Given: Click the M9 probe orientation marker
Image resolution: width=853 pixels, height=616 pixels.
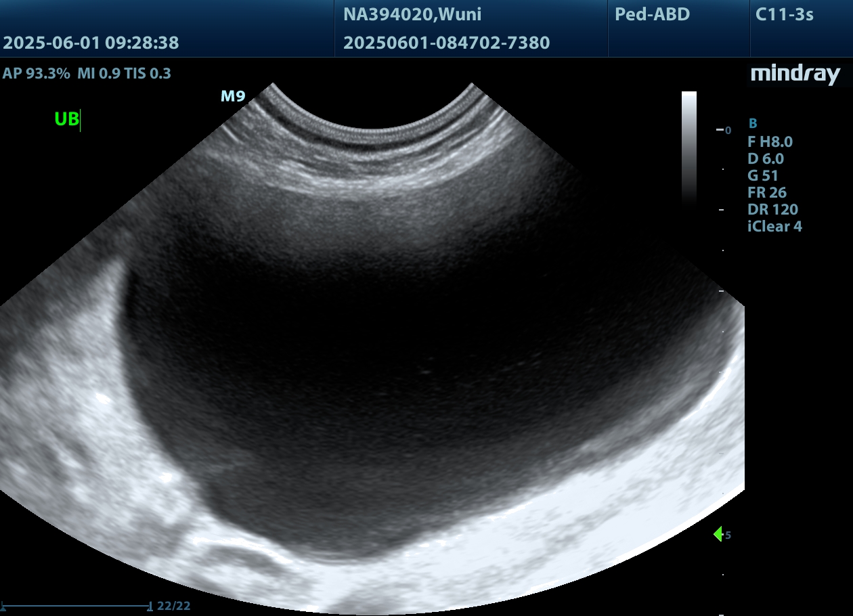Looking at the screenshot, I should (233, 96).
